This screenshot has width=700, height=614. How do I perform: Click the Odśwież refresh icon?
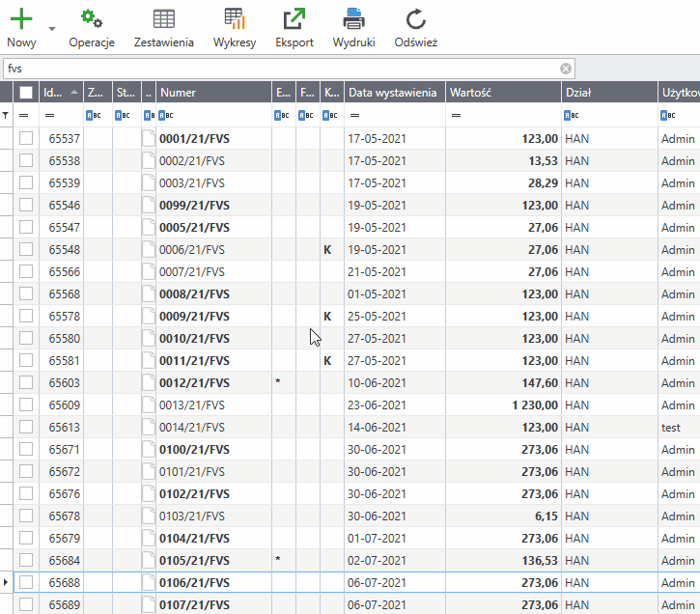click(416, 19)
